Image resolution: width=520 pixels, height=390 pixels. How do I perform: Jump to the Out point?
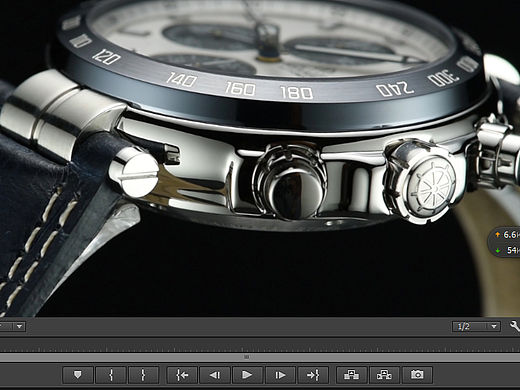coord(313,375)
